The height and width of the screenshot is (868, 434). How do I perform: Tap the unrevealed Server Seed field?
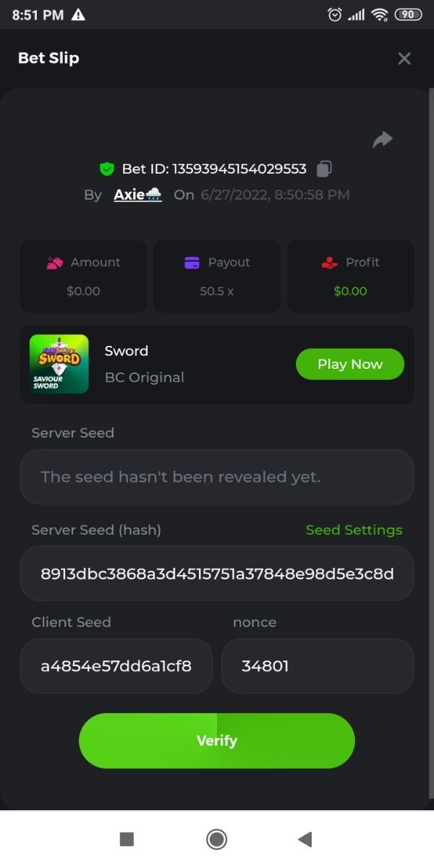click(217, 477)
